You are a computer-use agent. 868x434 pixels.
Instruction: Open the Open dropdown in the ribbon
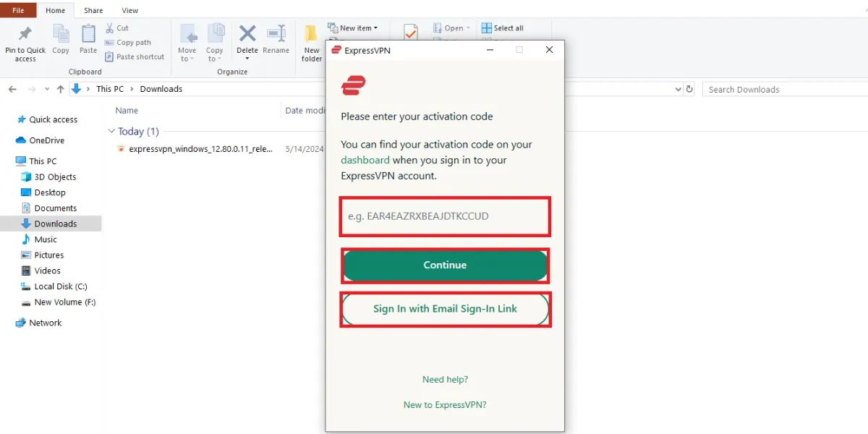pos(451,28)
